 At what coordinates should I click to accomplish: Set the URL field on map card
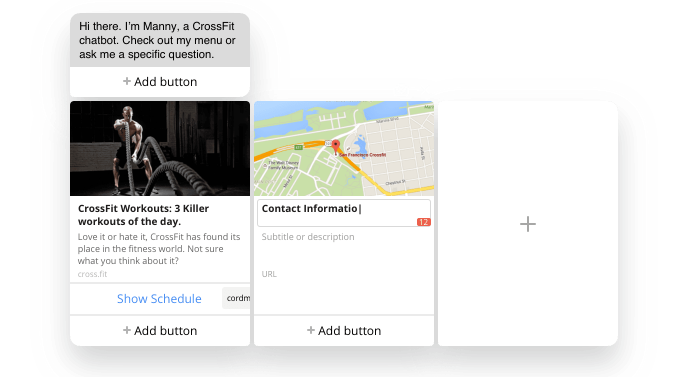click(x=269, y=274)
